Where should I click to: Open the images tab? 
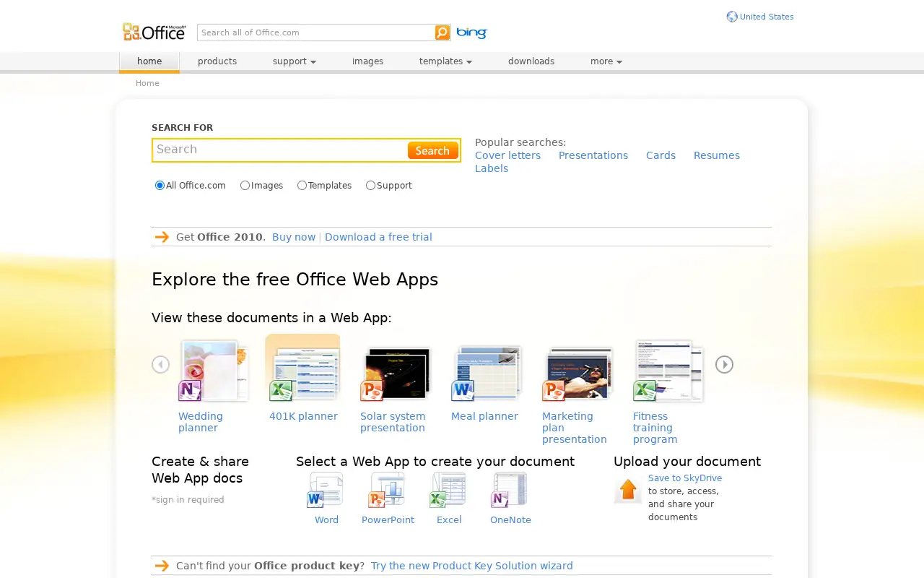click(x=367, y=61)
